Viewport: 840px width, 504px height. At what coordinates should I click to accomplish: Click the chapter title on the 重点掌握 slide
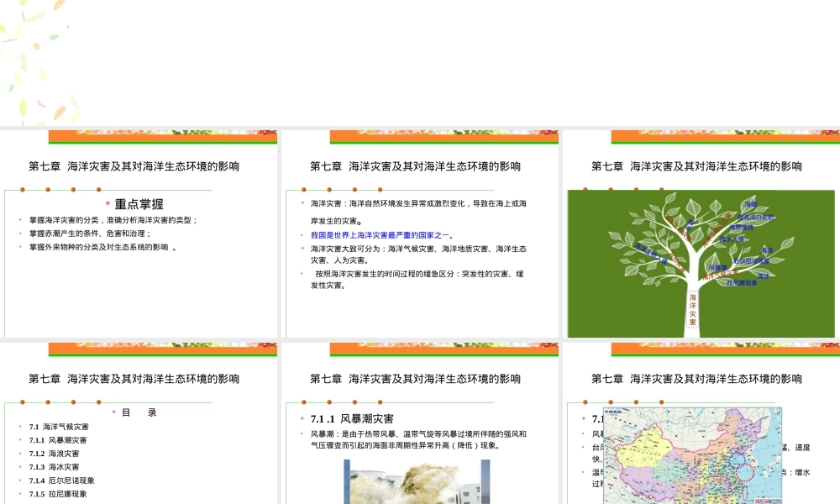coord(134,166)
